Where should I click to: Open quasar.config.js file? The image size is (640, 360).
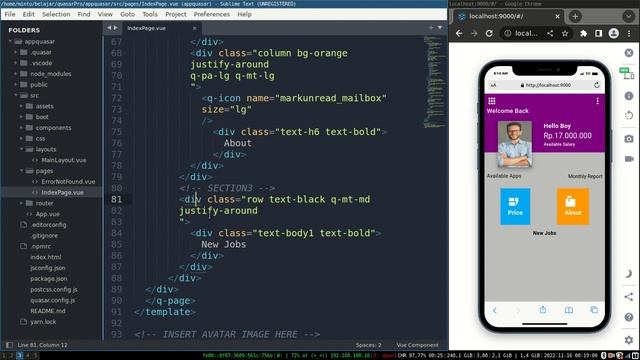point(53,300)
